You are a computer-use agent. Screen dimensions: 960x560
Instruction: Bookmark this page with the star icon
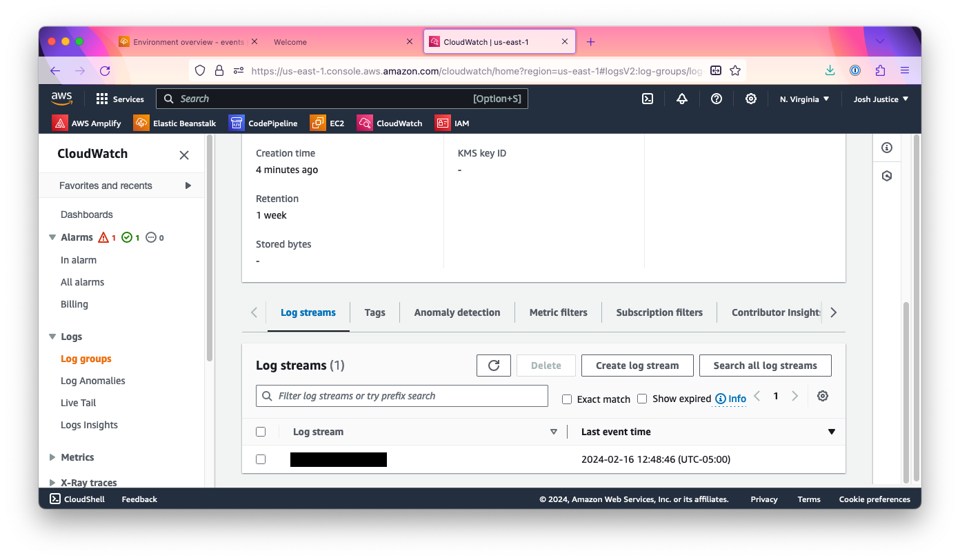pyautogui.click(x=735, y=70)
